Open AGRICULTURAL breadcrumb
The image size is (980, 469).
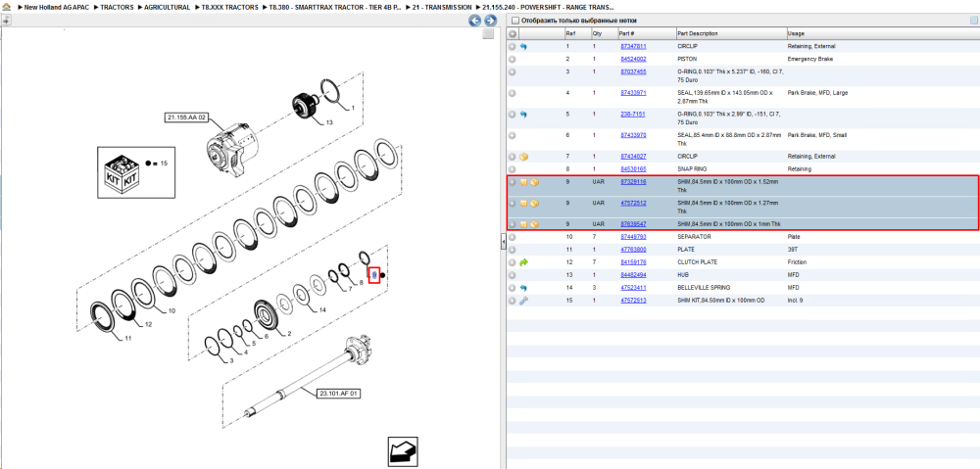(167, 8)
